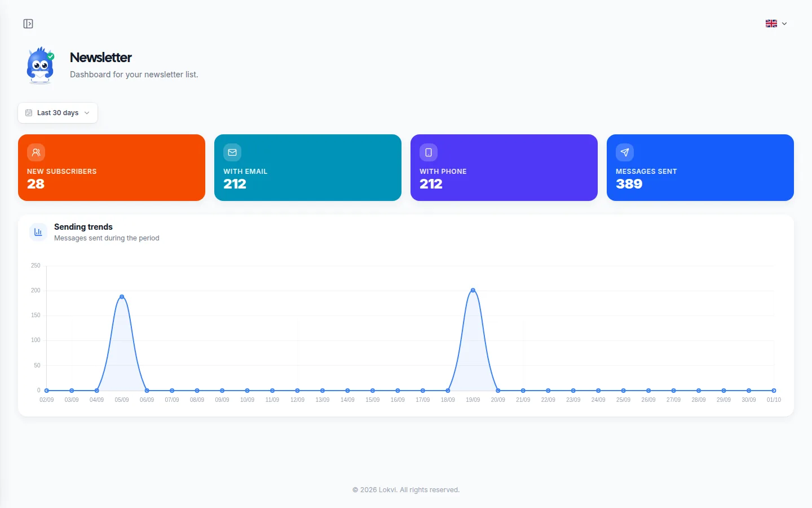Click 'Messages sent during the period' subtitle
812x508 pixels.
tap(107, 238)
